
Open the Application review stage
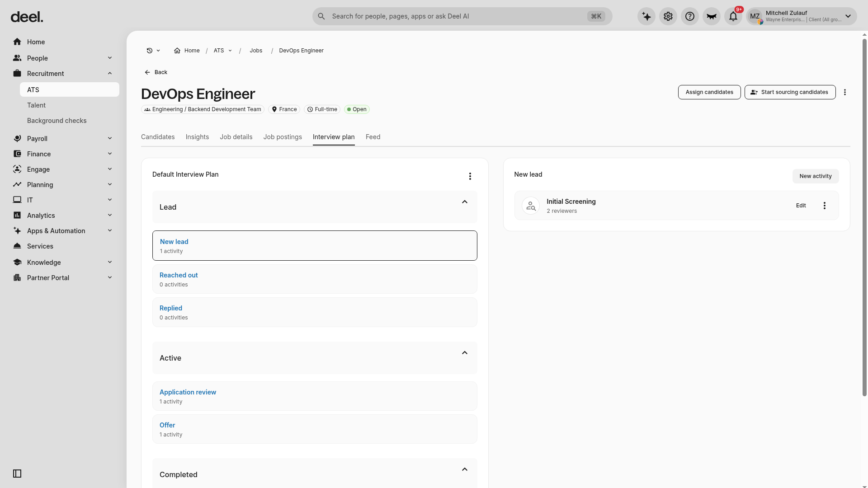(315, 396)
